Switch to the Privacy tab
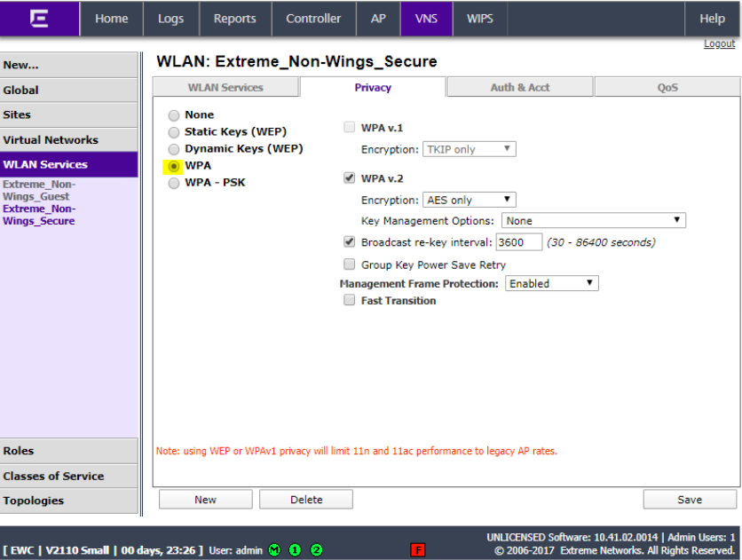The image size is (742, 560). [373, 88]
